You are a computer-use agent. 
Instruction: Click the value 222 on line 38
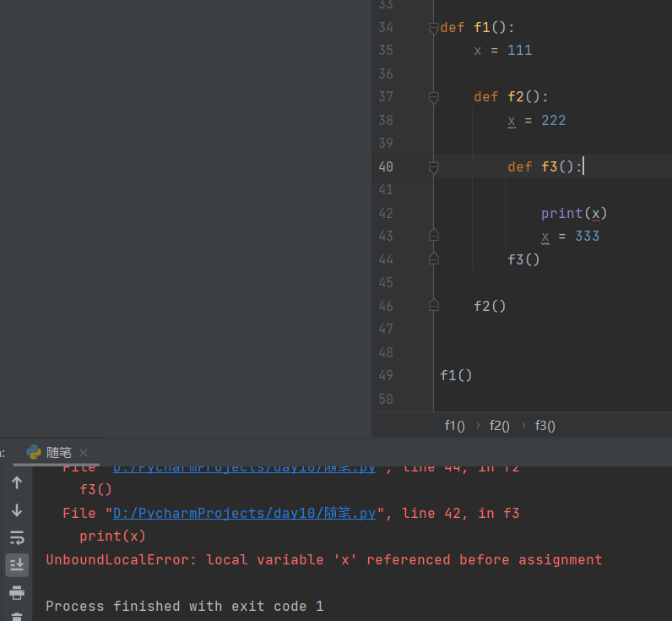click(x=553, y=121)
